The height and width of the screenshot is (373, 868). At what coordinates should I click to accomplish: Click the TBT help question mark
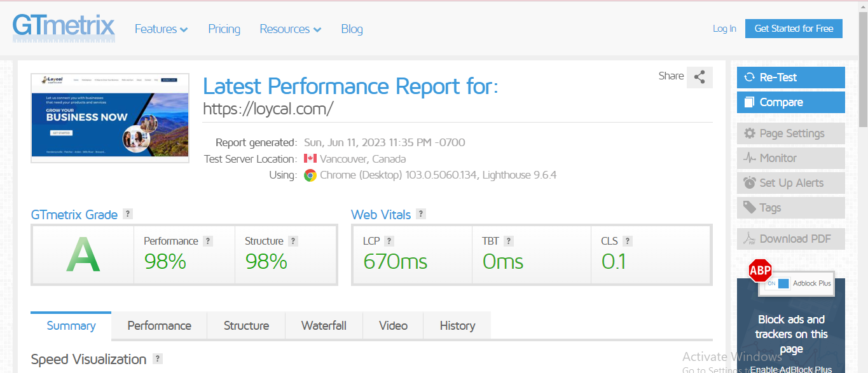509,241
